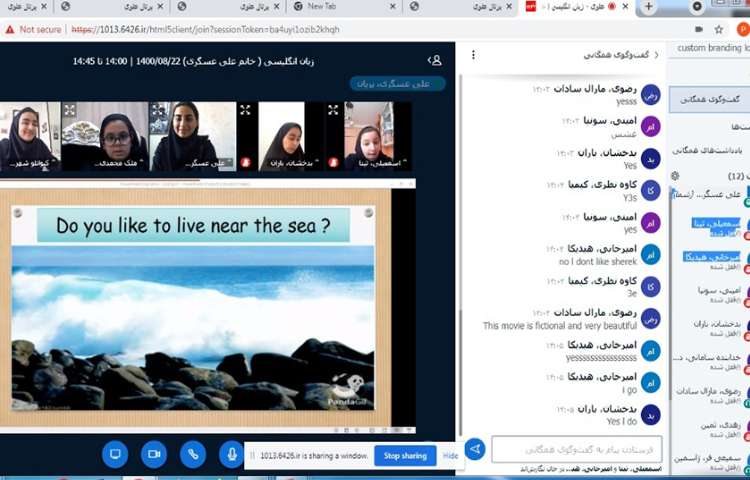Screen dimensions: 750x480
Task: Click Stop sharing button
Action: click(x=405, y=456)
